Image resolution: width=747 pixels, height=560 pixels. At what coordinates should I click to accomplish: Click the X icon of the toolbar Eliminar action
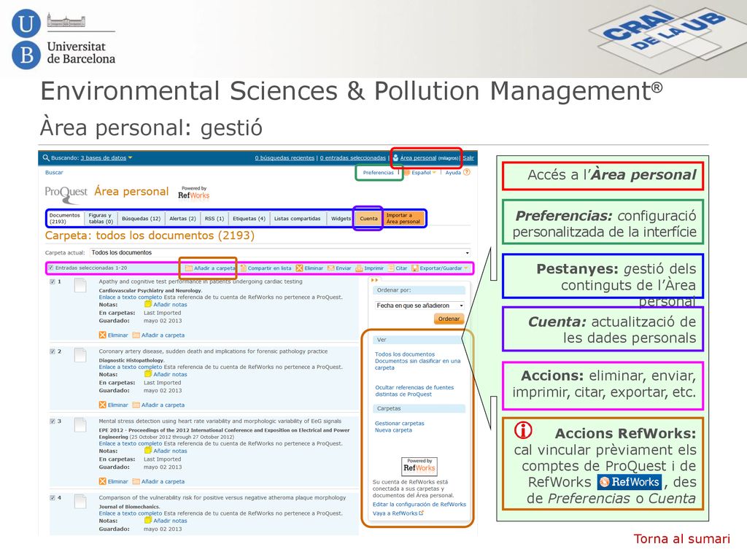click(x=299, y=268)
